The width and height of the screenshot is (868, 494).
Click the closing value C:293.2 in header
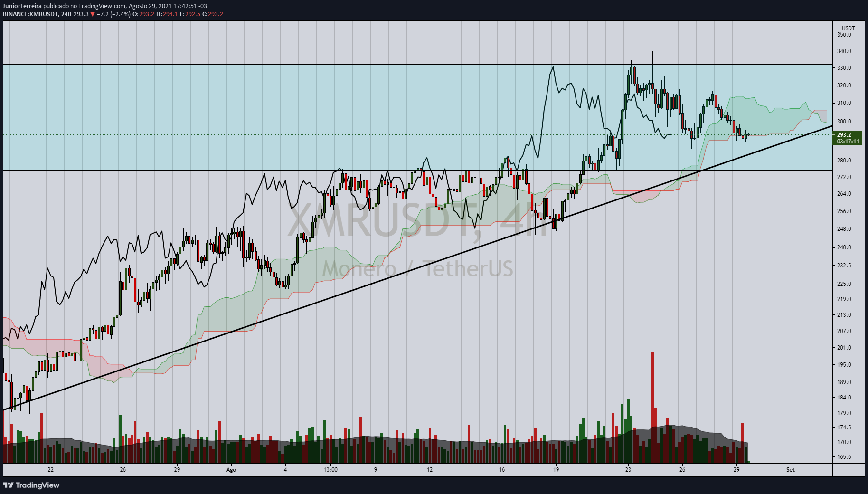[213, 14]
